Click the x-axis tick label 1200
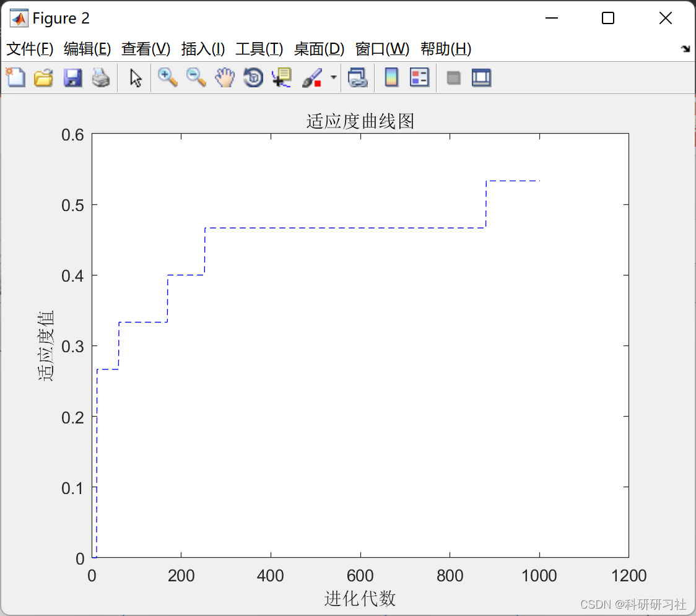Image resolution: width=696 pixels, height=616 pixels. [x=629, y=576]
